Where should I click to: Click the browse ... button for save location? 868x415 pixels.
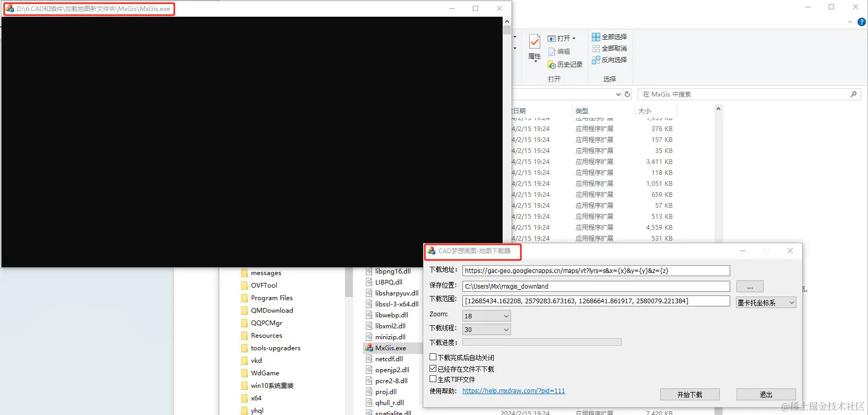750,287
